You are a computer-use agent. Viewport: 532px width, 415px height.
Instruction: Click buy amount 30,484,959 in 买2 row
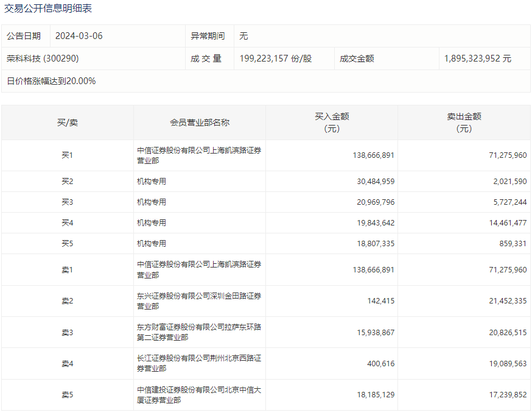pos(376,182)
